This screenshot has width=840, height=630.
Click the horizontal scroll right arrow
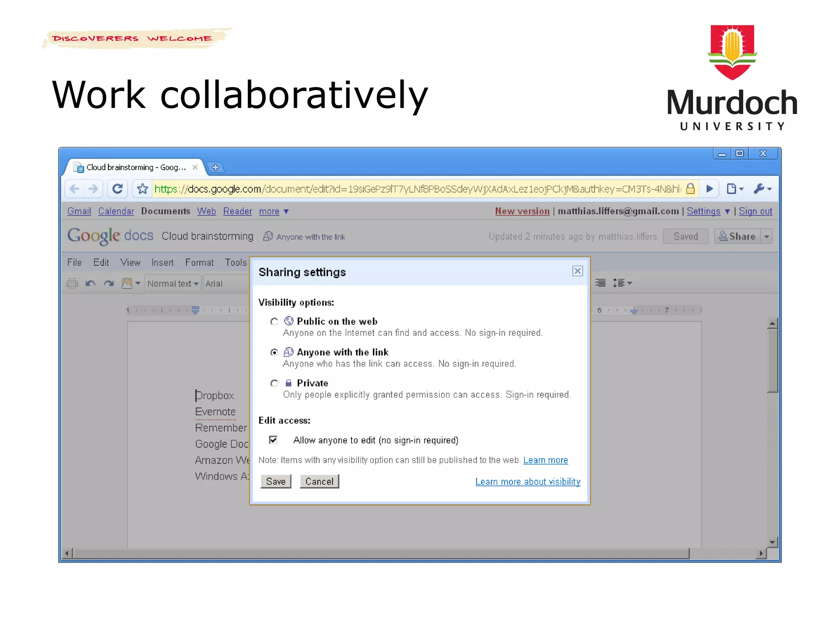pos(761,553)
